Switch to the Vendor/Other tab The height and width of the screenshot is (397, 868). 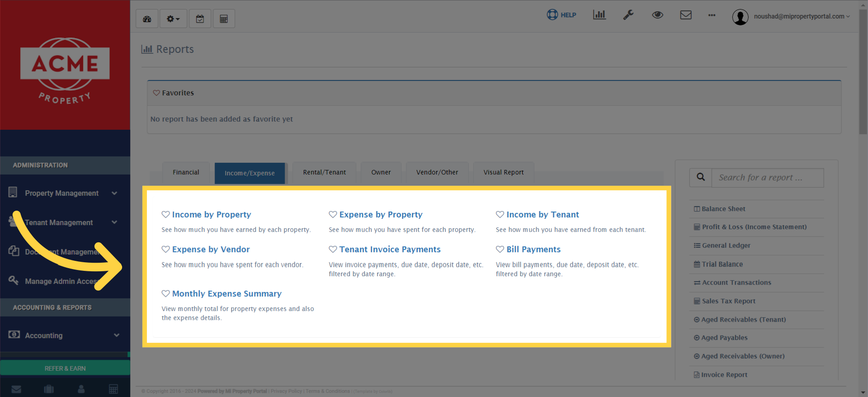coord(437,173)
